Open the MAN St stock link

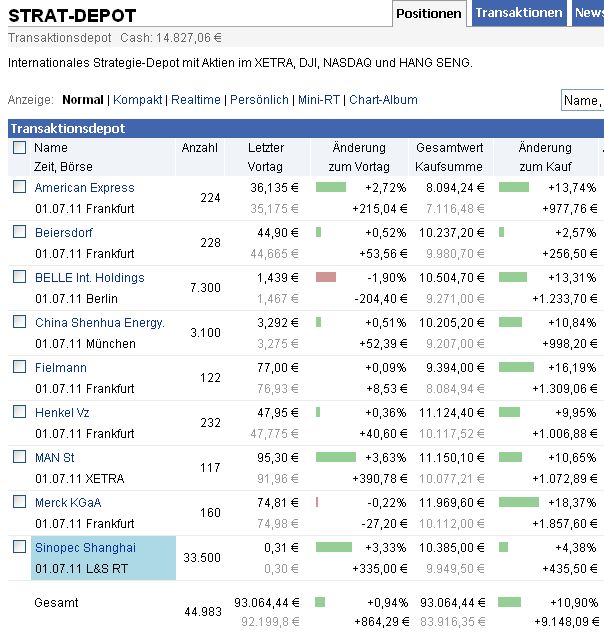coord(55,458)
